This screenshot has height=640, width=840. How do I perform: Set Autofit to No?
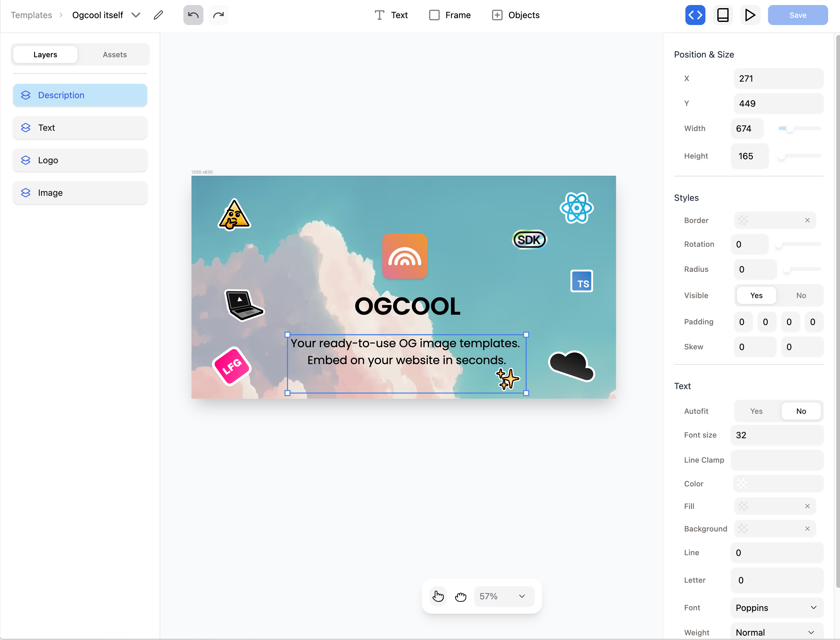[801, 411]
